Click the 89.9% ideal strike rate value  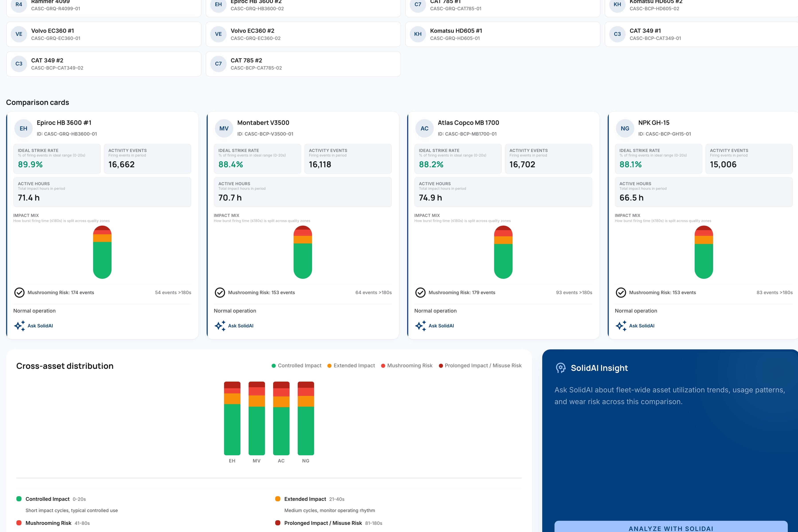pos(30,164)
